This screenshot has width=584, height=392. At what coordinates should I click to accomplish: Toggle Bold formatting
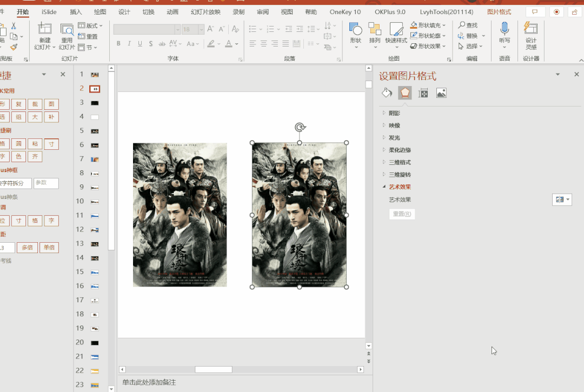click(118, 44)
